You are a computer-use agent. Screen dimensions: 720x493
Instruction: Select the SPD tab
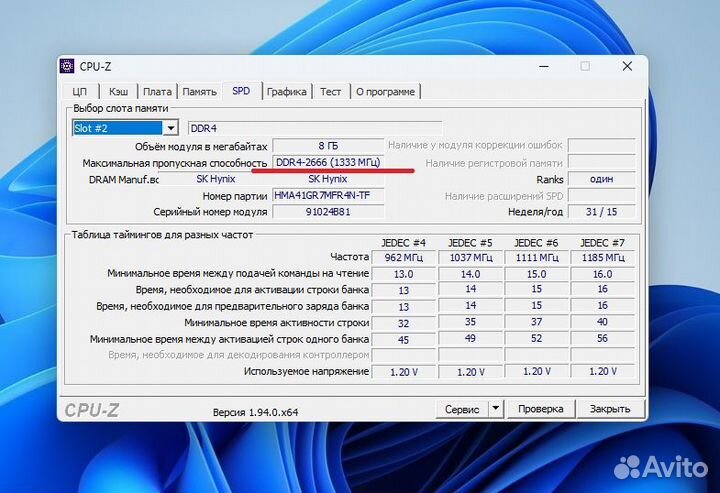[241, 91]
